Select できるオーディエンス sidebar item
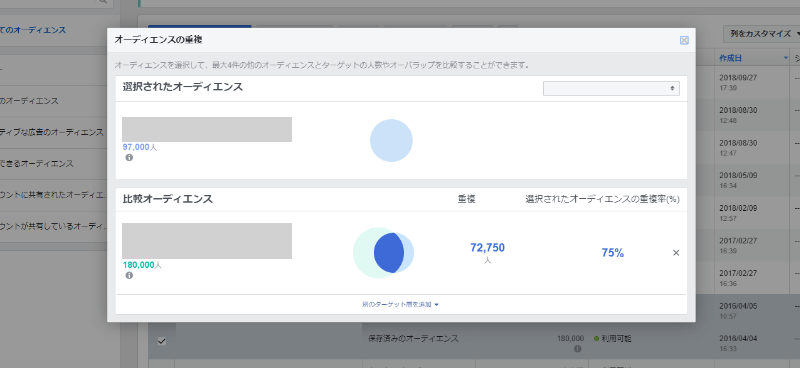The image size is (800, 368). [37, 164]
